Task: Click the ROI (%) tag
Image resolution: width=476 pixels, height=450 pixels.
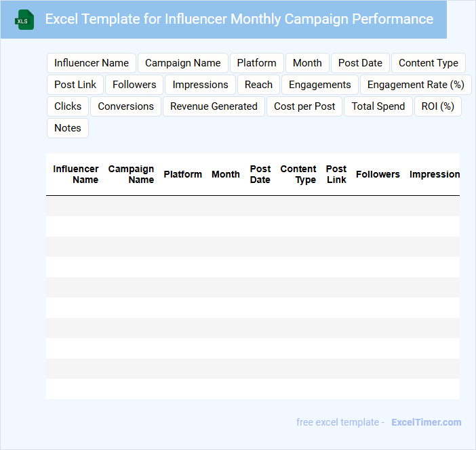Action: click(x=437, y=106)
